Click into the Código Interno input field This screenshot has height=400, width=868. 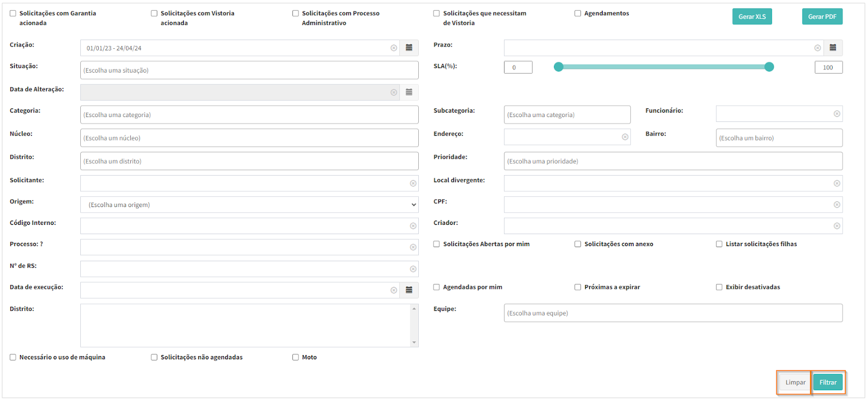point(244,226)
